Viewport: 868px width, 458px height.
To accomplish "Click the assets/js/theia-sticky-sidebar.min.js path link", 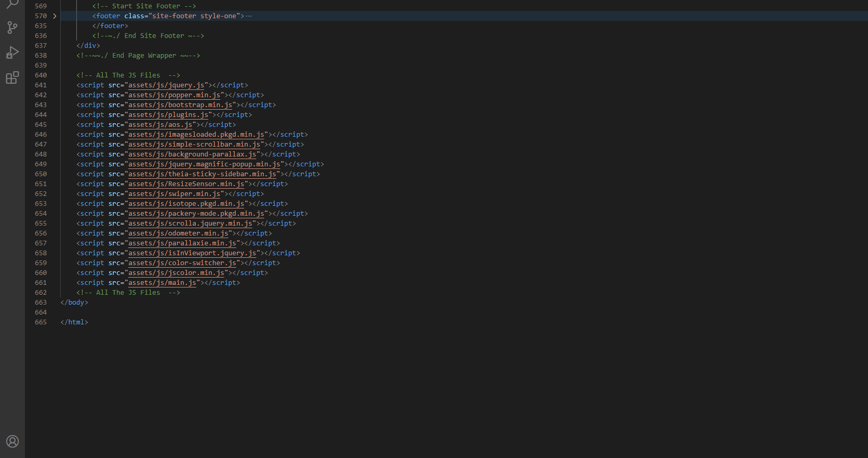I will (x=202, y=174).
